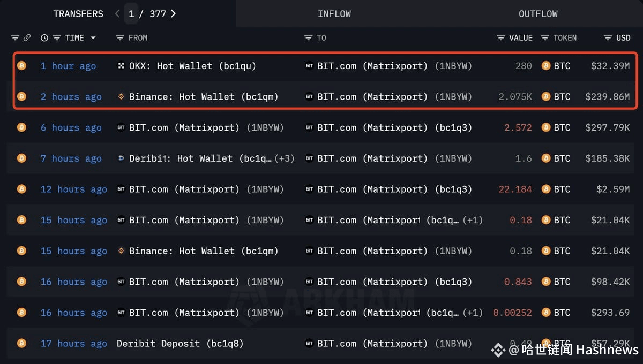Click the filter icon before VALUE
The image size is (643, 364).
pos(501,37)
